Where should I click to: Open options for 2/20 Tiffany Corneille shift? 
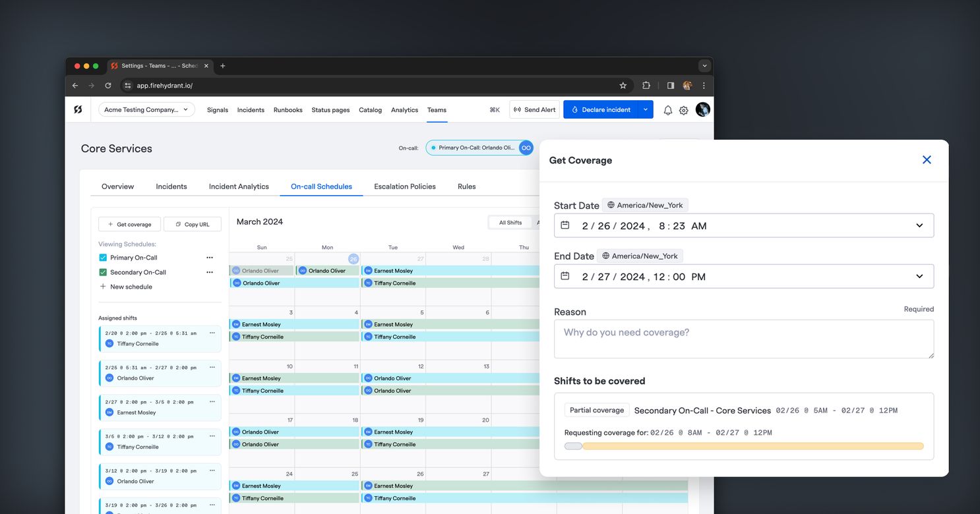212,333
